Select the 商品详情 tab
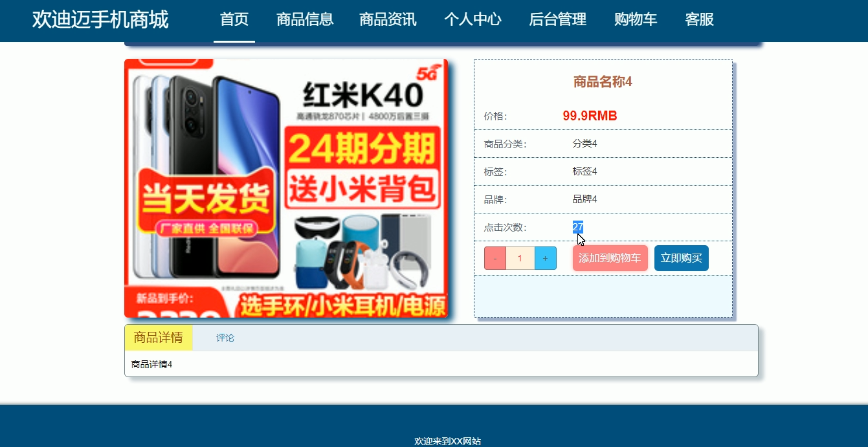The height and width of the screenshot is (447, 868). 159,338
